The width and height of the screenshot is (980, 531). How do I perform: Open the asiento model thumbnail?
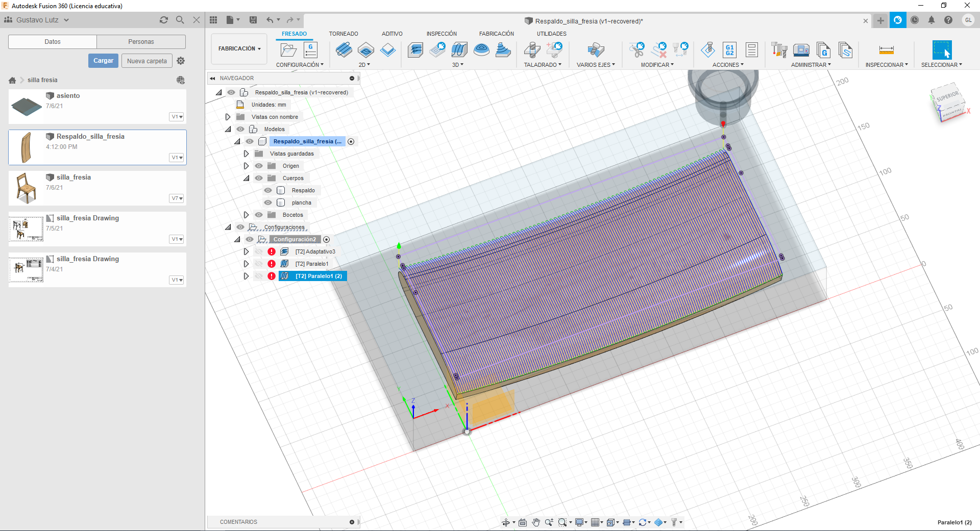coord(27,107)
